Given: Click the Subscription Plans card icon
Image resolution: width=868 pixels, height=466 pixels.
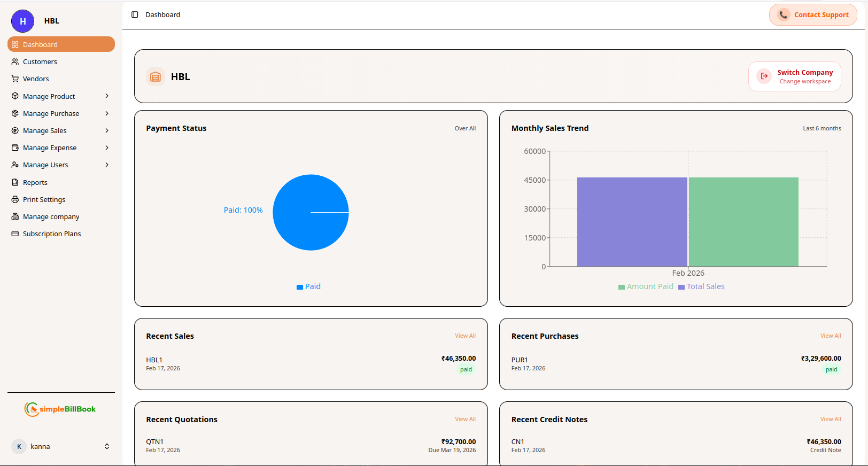Looking at the screenshot, I should [x=15, y=234].
